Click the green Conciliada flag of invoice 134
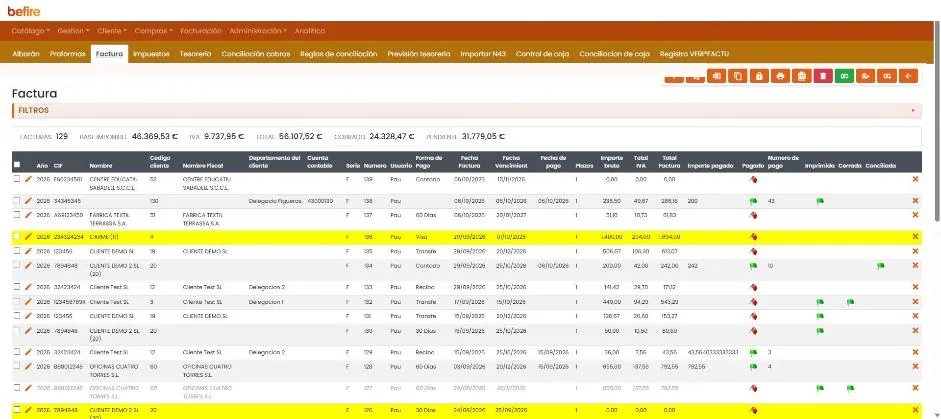 click(x=880, y=265)
